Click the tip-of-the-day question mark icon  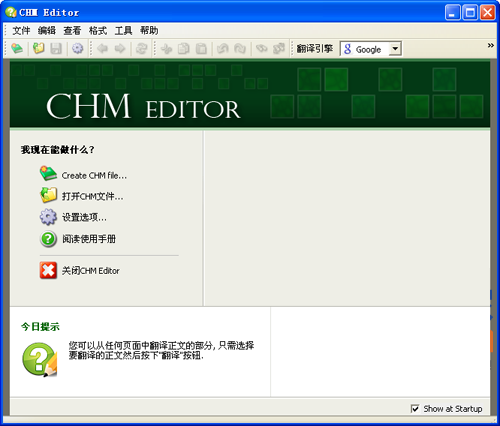coord(40,360)
